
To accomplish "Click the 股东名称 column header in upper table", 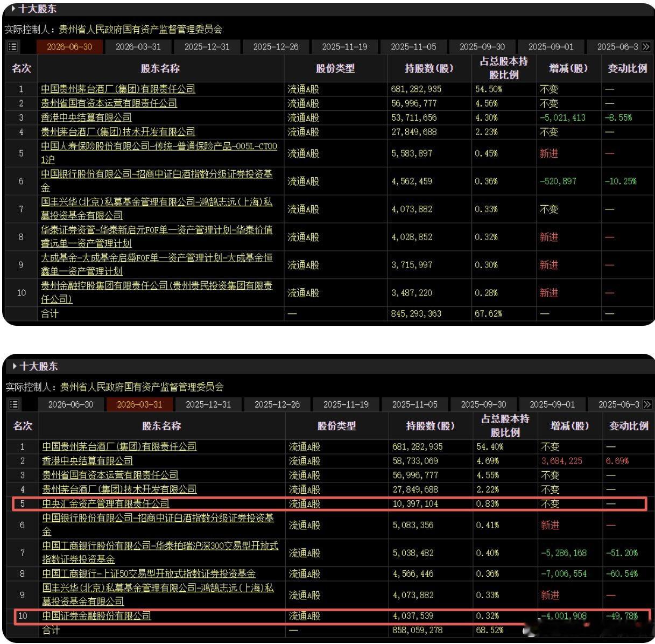I will click(x=160, y=68).
